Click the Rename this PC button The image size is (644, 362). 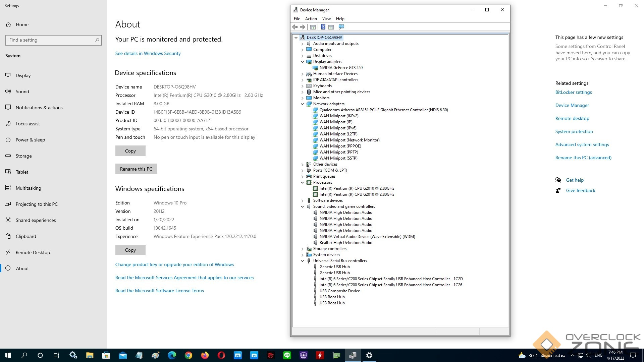tap(136, 169)
